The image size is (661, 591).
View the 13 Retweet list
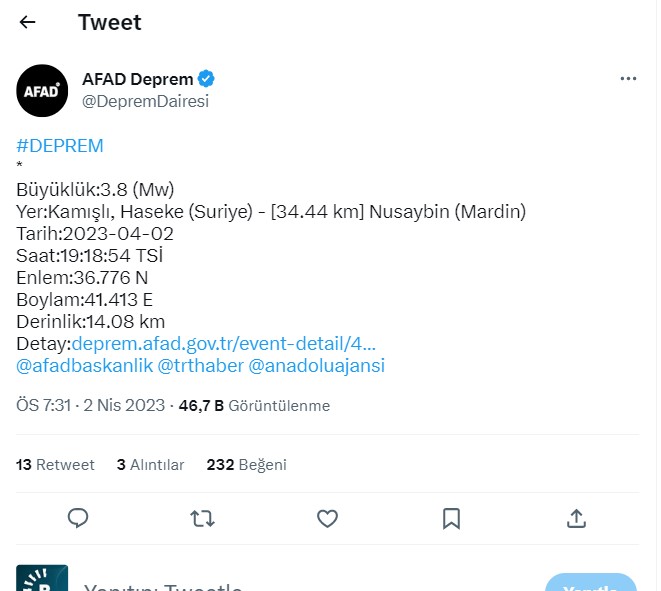pyautogui.click(x=56, y=465)
